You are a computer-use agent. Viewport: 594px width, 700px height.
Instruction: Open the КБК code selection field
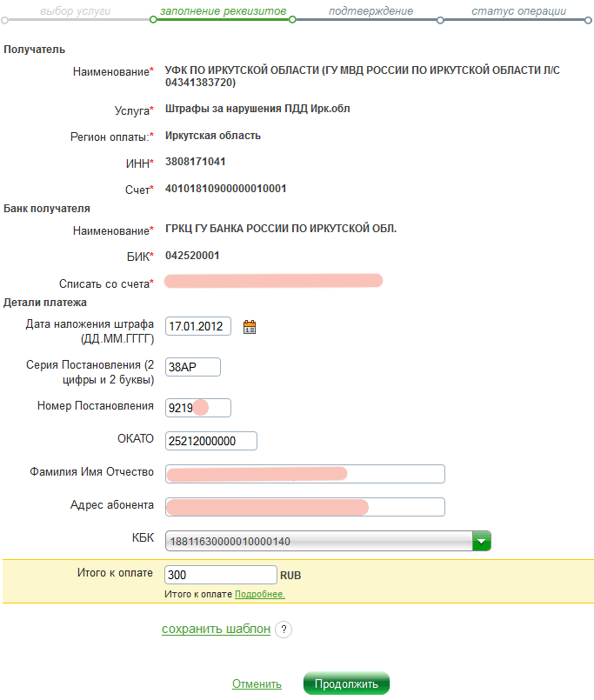(318, 541)
